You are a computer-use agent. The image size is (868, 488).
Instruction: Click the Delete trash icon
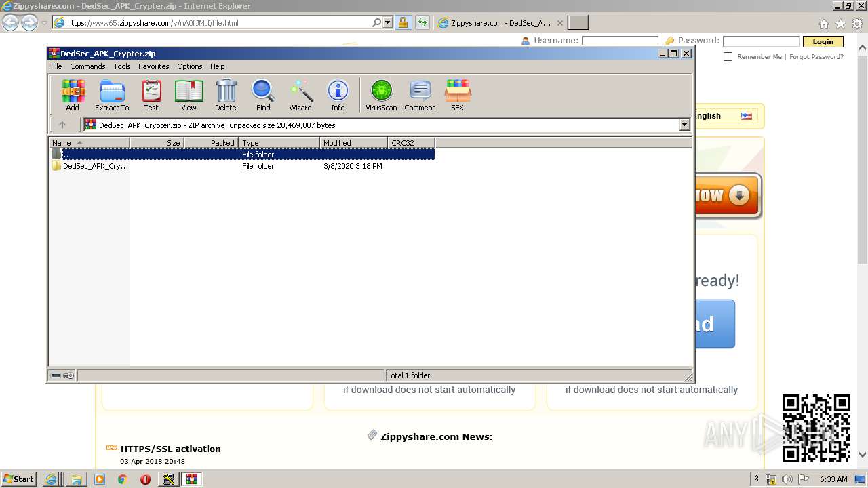coord(226,96)
